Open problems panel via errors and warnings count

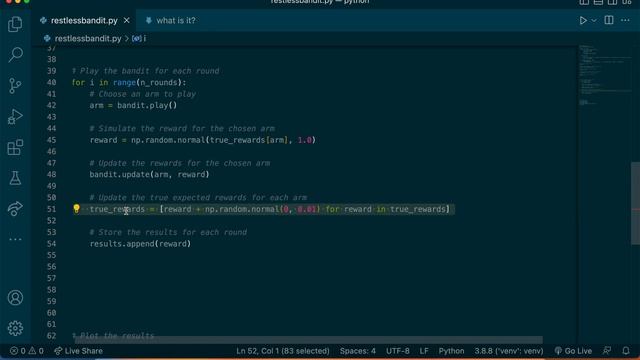coord(27,351)
